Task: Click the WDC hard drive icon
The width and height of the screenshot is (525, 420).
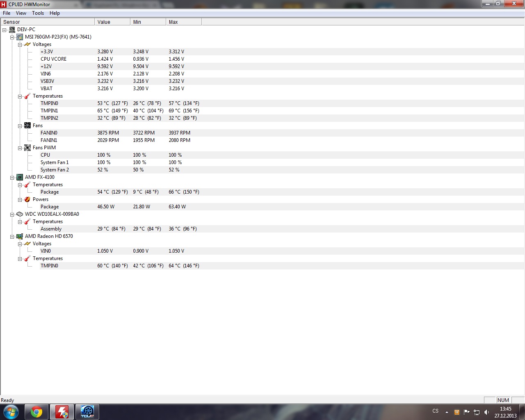Action: 20,214
